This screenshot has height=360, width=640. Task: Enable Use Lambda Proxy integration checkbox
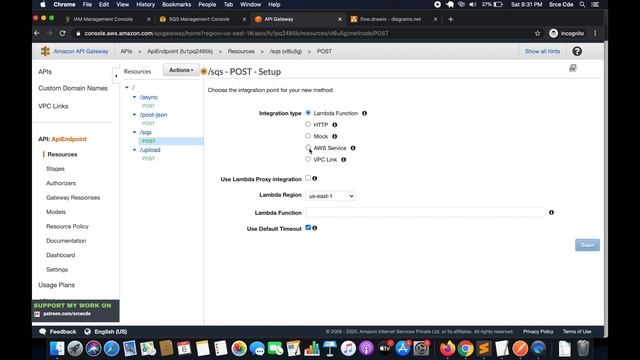(x=308, y=178)
